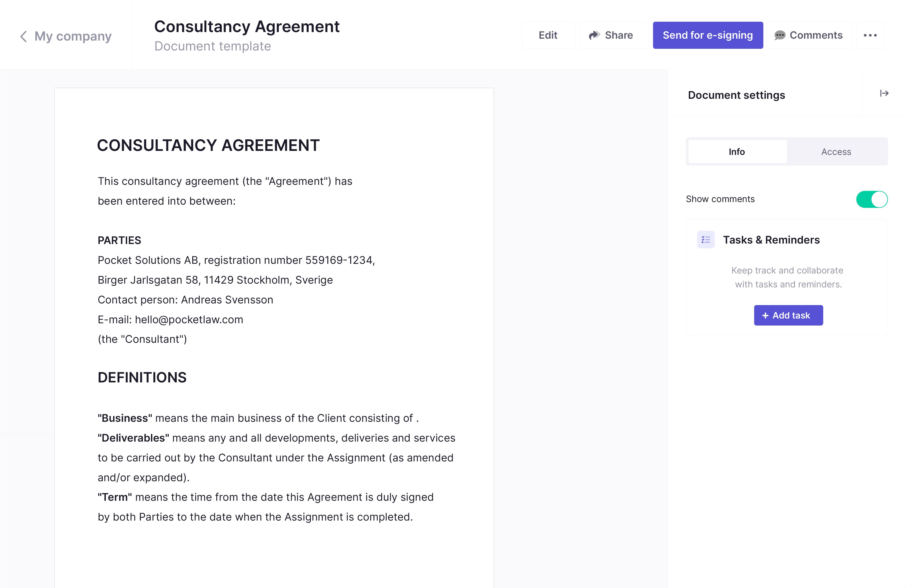Return to My company
Viewport: 906px width, 588px height.
(x=72, y=36)
